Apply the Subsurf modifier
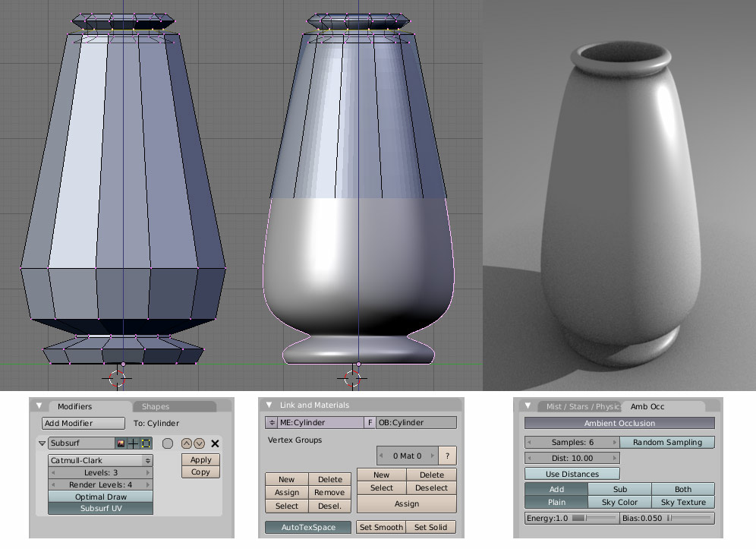Image resolution: width=756 pixels, height=549 pixels. click(200, 459)
